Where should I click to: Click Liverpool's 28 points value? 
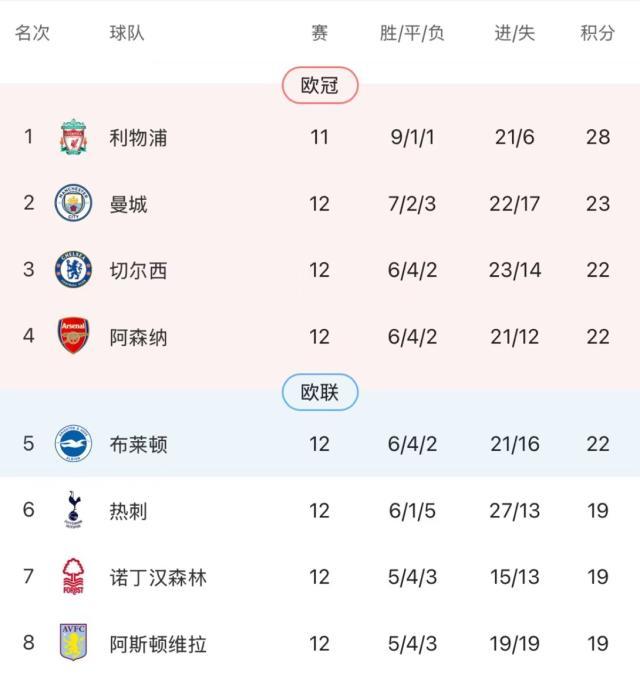point(598,137)
